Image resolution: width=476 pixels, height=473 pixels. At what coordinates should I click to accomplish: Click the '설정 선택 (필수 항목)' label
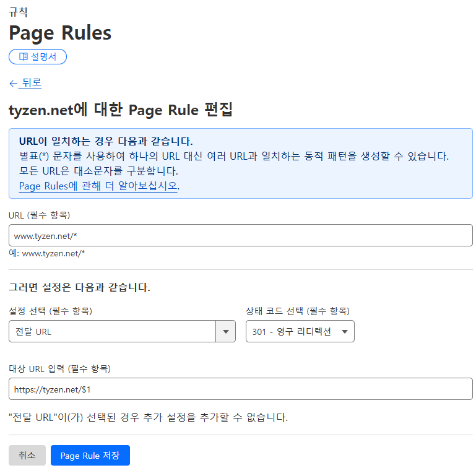[50, 311]
